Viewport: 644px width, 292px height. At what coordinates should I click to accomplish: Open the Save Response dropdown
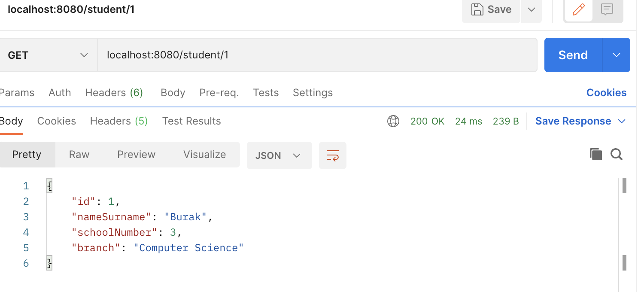[580, 122]
